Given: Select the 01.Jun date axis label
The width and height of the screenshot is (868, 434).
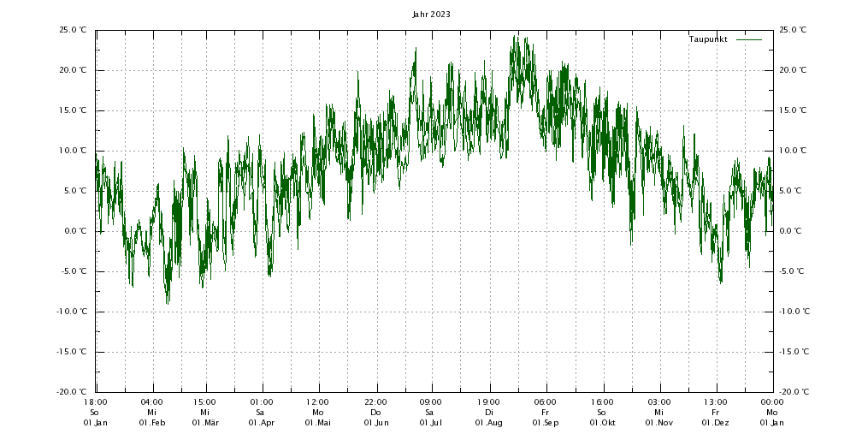Looking at the screenshot, I should tap(375, 423).
